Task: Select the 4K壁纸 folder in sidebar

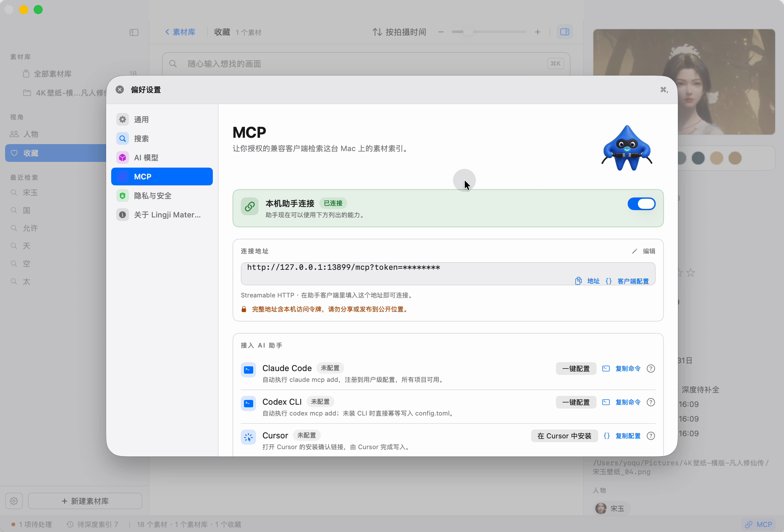Action: pyautogui.click(x=64, y=93)
